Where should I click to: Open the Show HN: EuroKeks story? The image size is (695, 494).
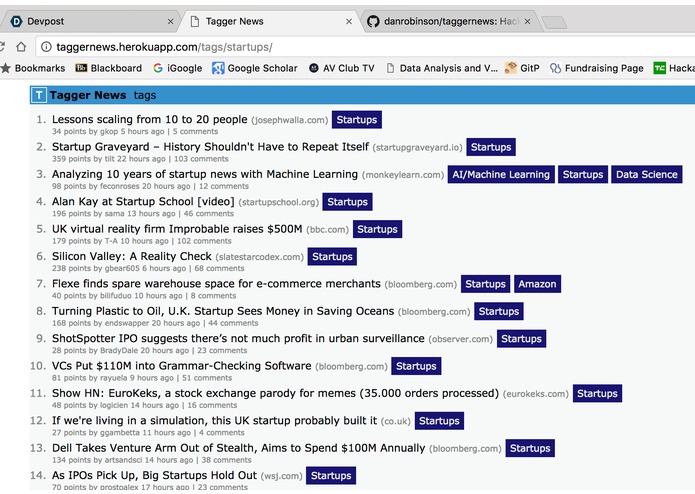pyautogui.click(x=275, y=393)
